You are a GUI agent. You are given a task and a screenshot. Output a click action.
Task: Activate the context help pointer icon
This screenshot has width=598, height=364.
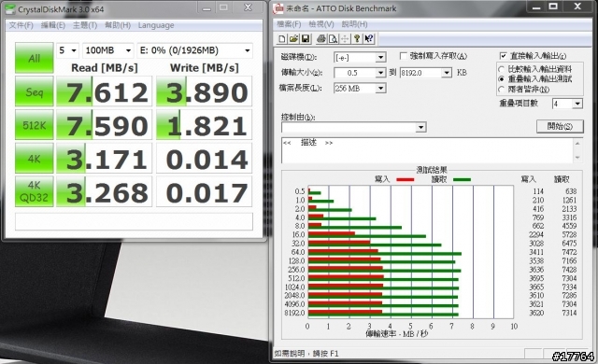click(369, 39)
